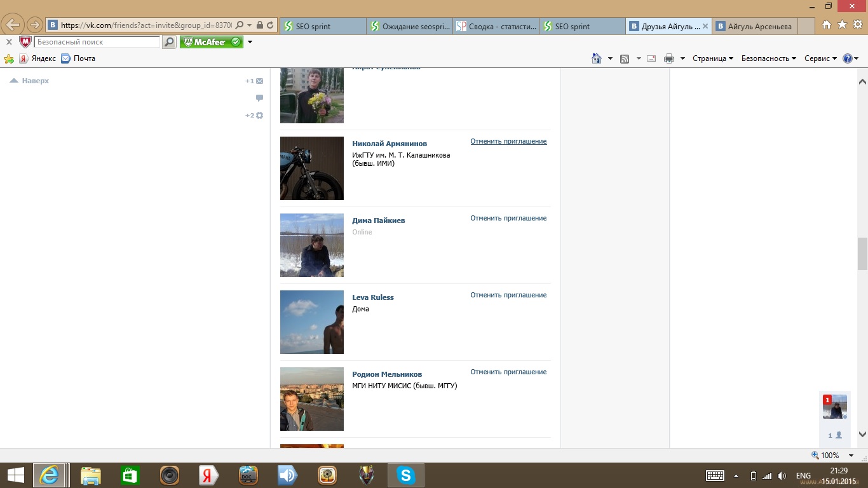Open chat avatar with red 1 badge

pos(835,407)
